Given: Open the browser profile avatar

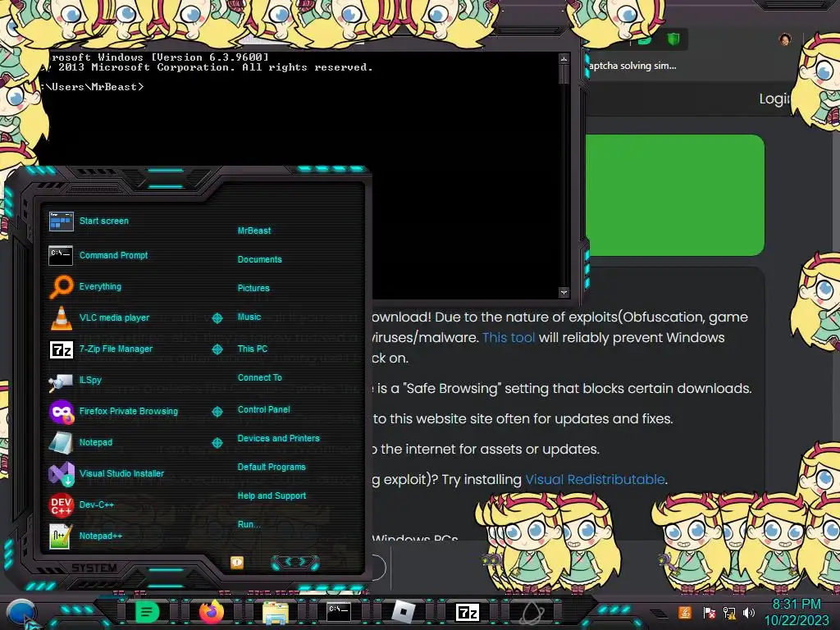Looking at the screenshot, I should coord(785,39).
